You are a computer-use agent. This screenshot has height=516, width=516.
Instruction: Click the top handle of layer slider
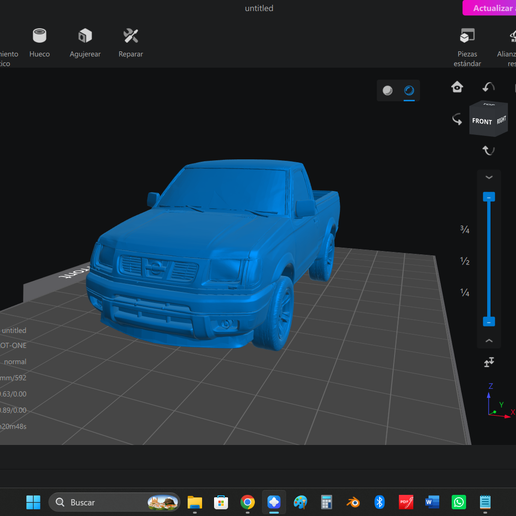coord(489,197)
